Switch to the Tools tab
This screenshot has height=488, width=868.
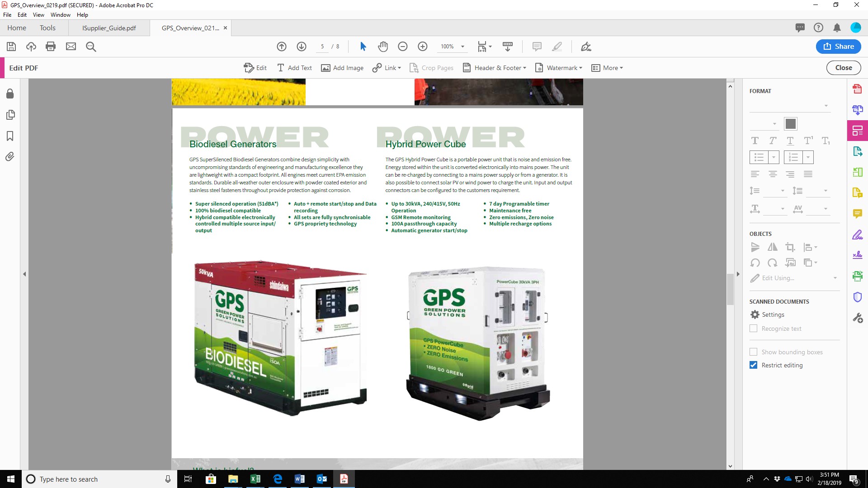(47, 28)
